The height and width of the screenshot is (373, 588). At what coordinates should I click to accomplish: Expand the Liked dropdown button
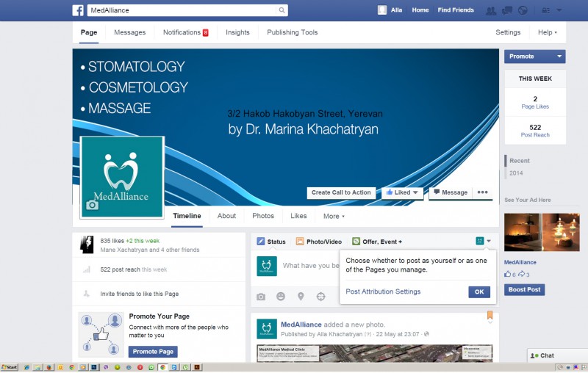click(402, 192)
